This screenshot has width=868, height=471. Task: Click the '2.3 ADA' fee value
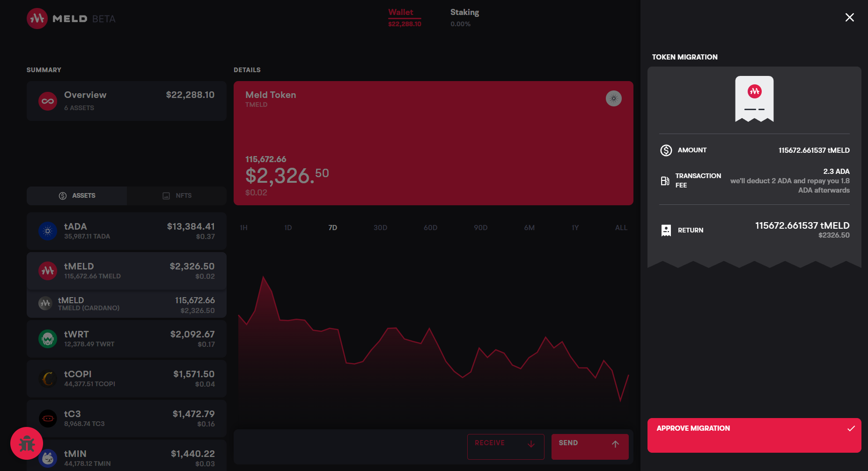(x=836, y=172)
